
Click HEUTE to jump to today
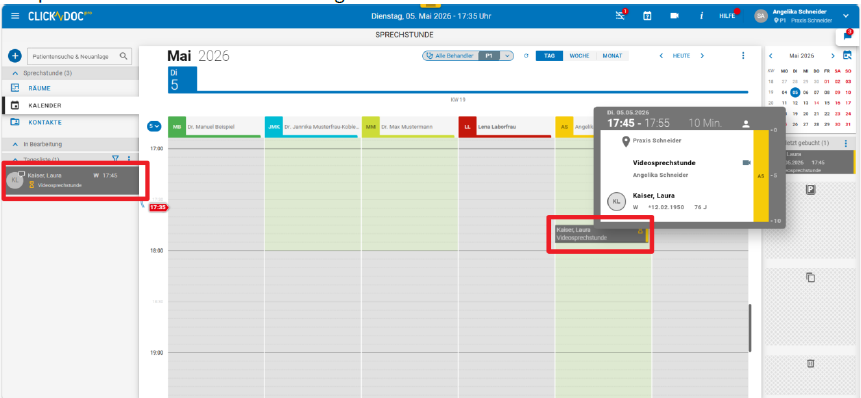tap(681, 55)
